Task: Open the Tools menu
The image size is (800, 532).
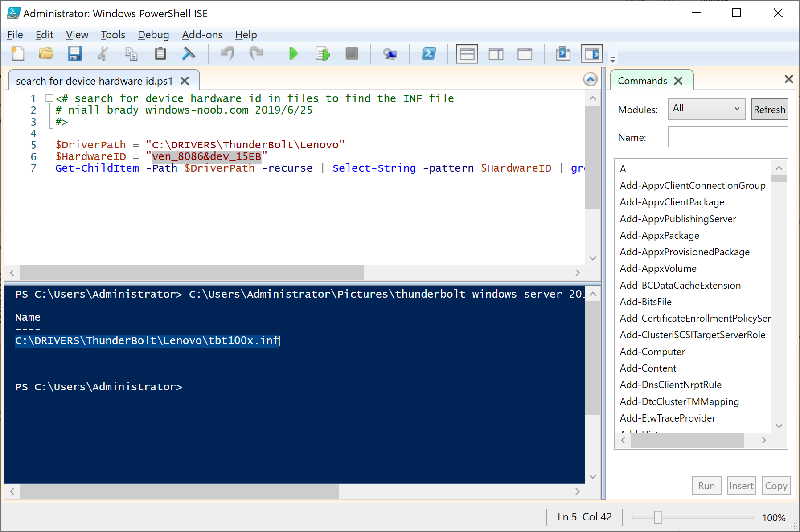Action: pyautogui.click(x=113, y=35)
